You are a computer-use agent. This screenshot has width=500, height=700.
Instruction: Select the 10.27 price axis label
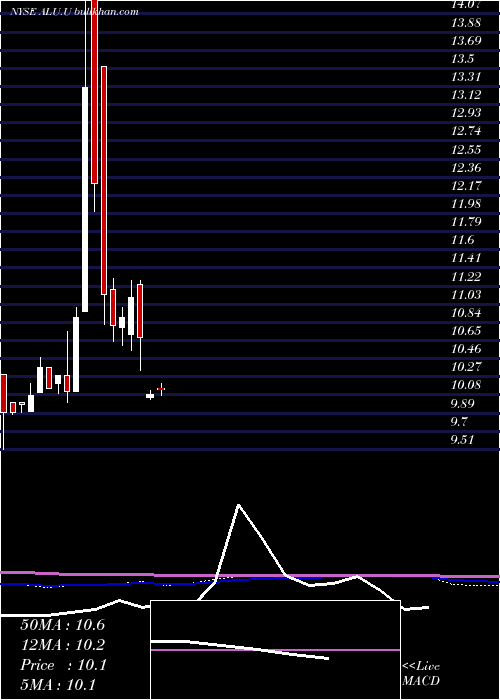coord(466,367)
